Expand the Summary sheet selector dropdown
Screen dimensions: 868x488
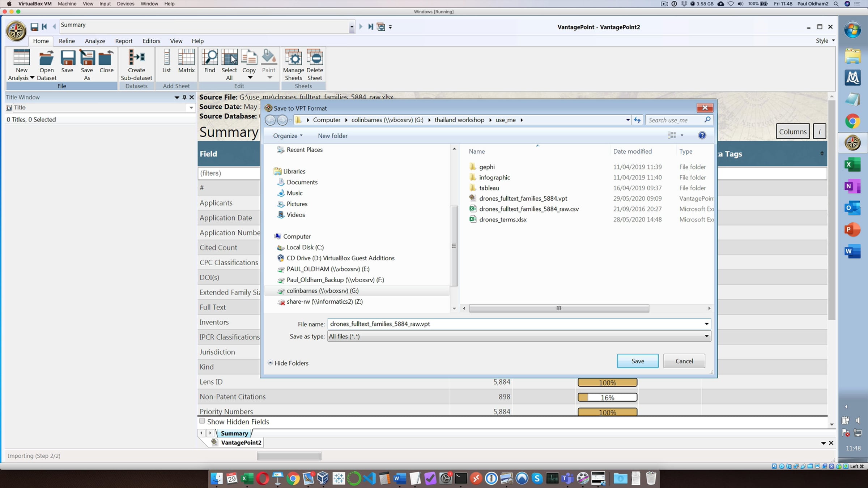click(352, 27)
